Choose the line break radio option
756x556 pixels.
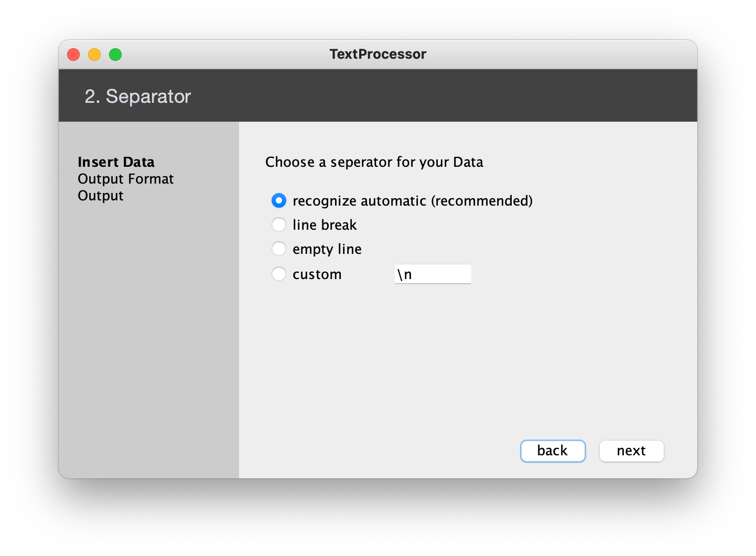click(x=279, y=224)
